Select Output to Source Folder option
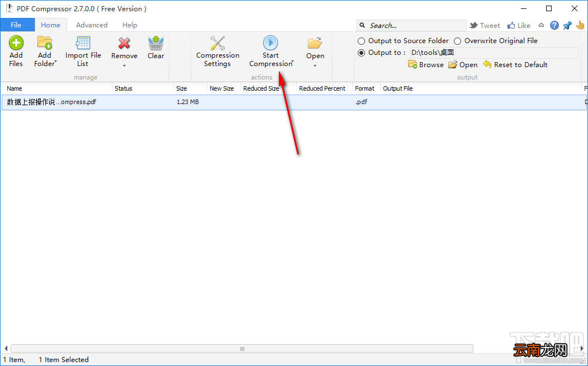The height and width of the screenshot is (366, 588). coord(403,40)
